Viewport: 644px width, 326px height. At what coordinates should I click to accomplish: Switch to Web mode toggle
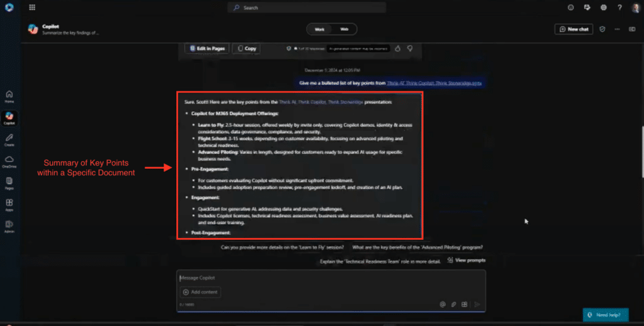[x=344, y=29]
